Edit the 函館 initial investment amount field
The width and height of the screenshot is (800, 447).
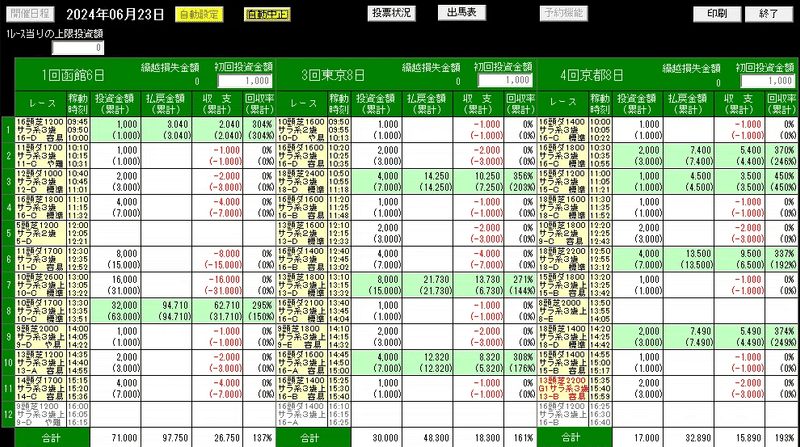coord(245,81)
